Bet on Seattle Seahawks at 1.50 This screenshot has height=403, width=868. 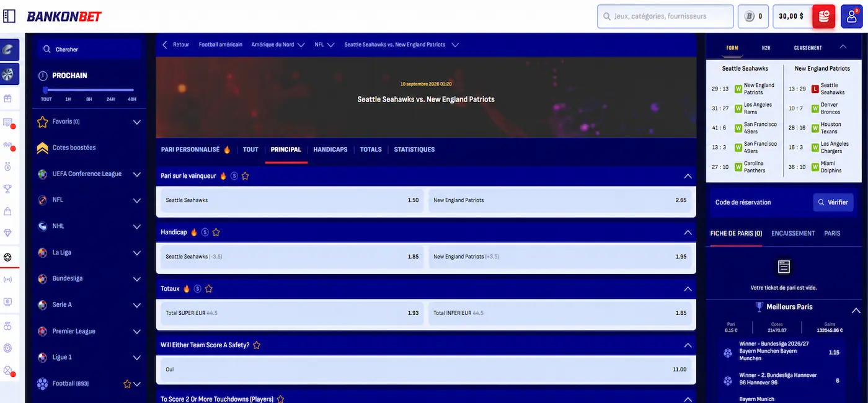(x=292, y=200)
